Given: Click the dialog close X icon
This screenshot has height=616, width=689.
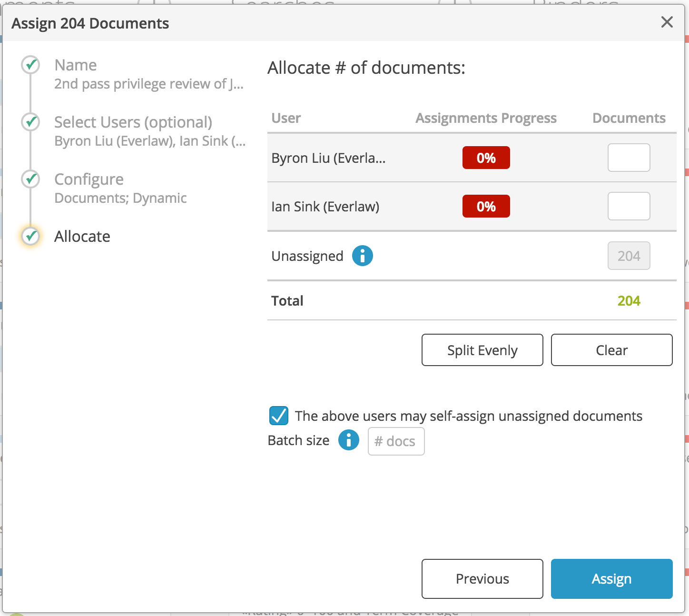Looking at the screenshot, I should (x=667, y=22).
